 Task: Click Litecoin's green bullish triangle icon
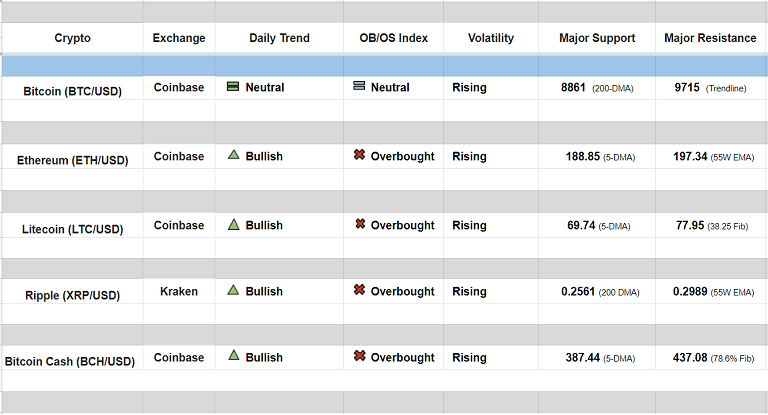point(233,224)
